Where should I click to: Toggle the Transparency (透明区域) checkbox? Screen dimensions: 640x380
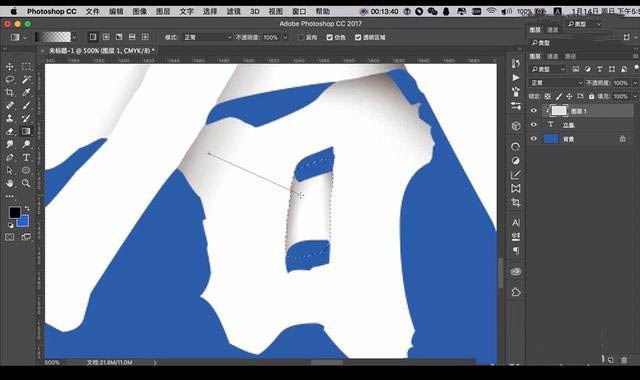pyautogui.click(x=358, y=38)
